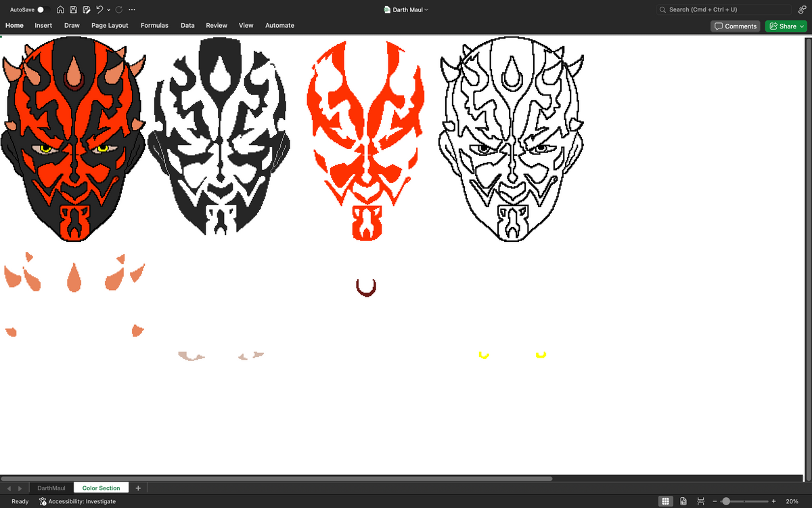Open the Data ribbon tab
This screenshot has height=508, width=812.
point(187,26)
